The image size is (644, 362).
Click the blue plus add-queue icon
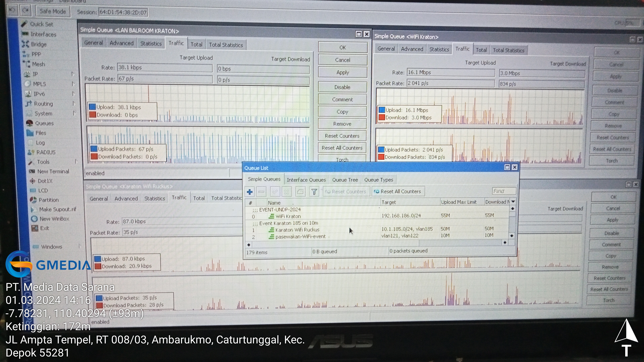250,192
